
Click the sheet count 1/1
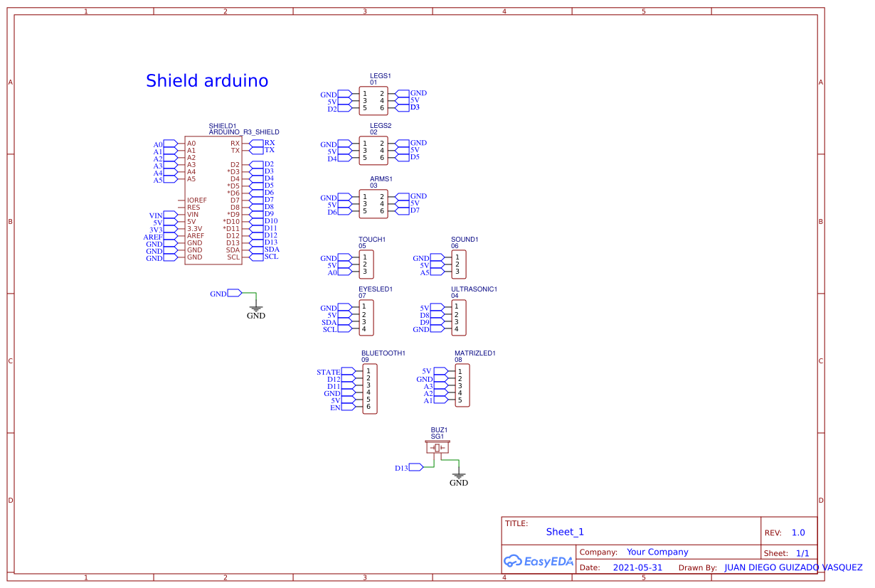click(x=802, y=552)
